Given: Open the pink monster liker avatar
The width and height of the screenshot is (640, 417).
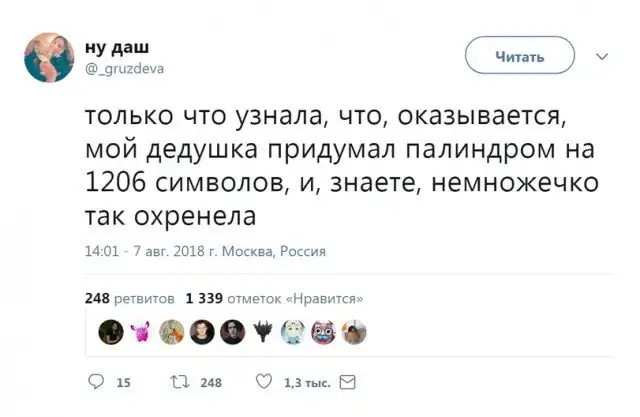Looking at the screenshot, I should [141, 331].
